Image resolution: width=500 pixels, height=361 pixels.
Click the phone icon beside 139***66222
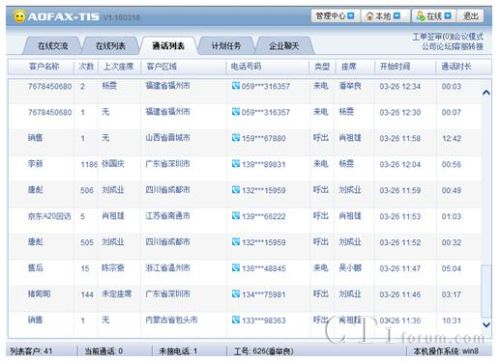click(236, 216)
